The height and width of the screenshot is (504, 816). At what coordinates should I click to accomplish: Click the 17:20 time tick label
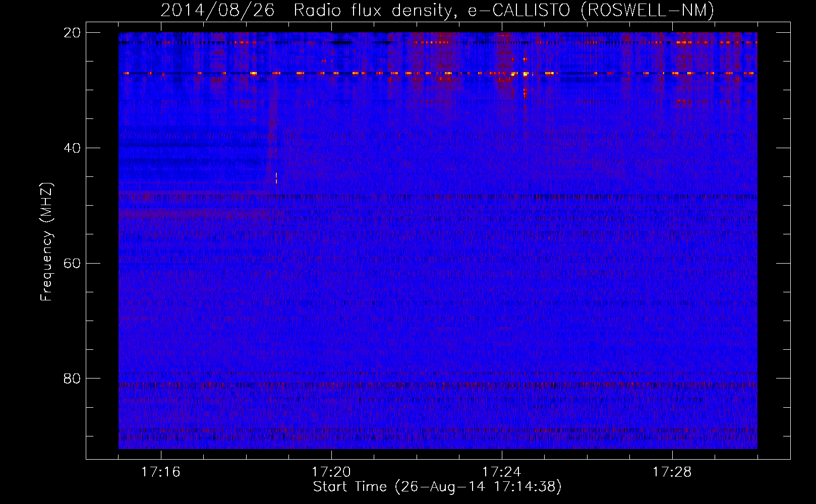pos(331,472)
